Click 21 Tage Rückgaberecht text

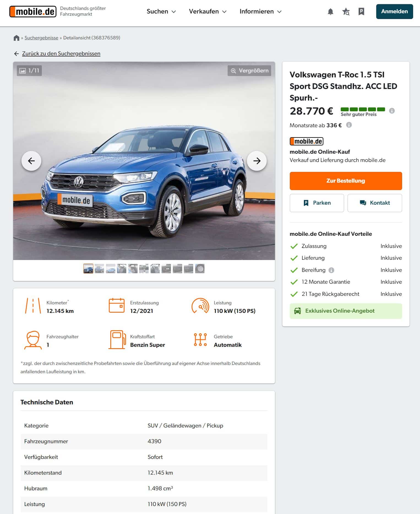click(x=330, y=294)
